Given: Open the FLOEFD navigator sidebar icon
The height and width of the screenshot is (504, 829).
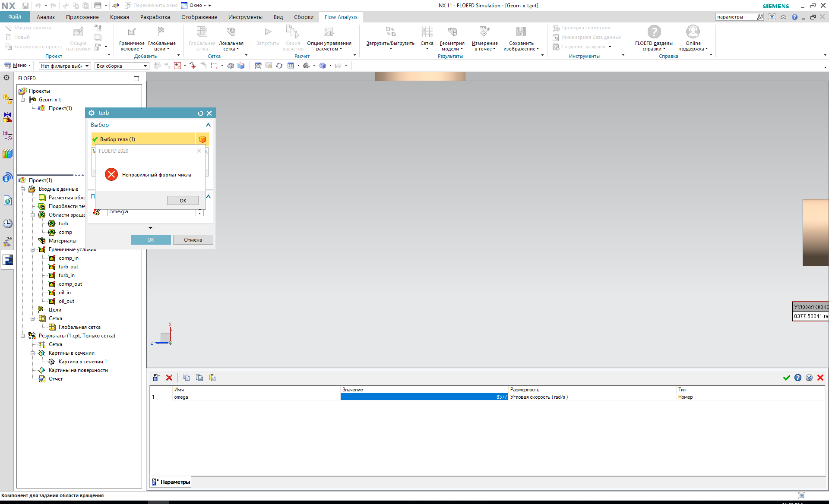Looking at the screenshot, I should coord(7,260).
